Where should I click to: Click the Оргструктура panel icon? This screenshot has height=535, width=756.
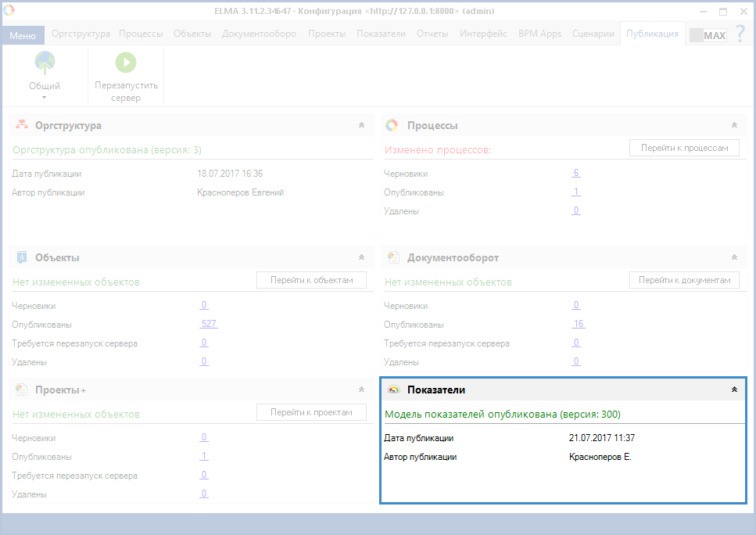point(22,125)
